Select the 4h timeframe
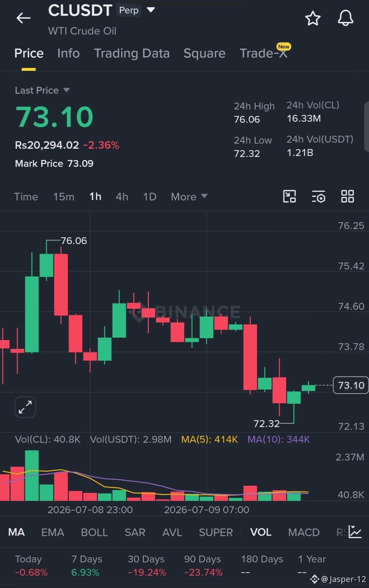 click(x=122, y=197)
